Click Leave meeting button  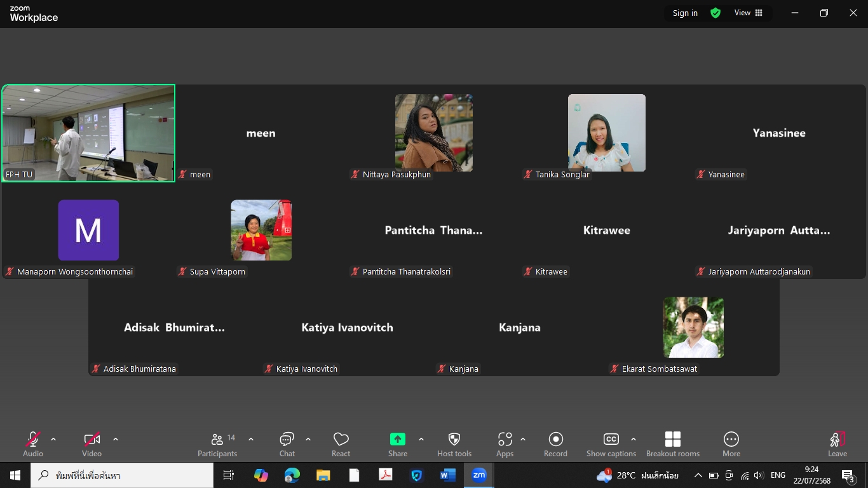click(837, 444)
